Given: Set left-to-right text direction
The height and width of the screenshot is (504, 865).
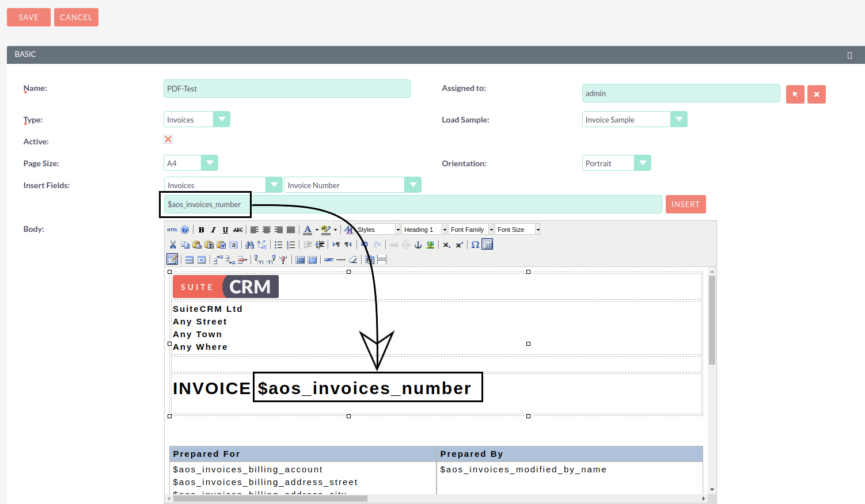Looking at the screenshot, I should [x=336, y=245].
